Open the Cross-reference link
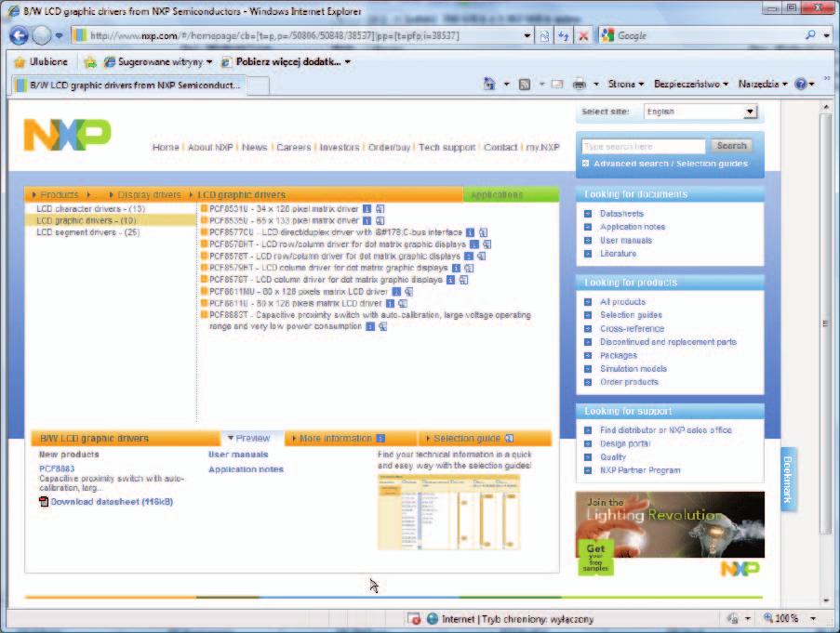 pos(632,328)
